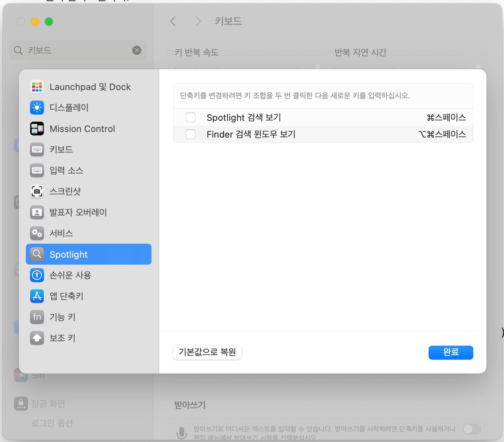504x442 pixels.
Task: Enable Finder 검색 윈도우 보기 checkbox
Action: 191,134
